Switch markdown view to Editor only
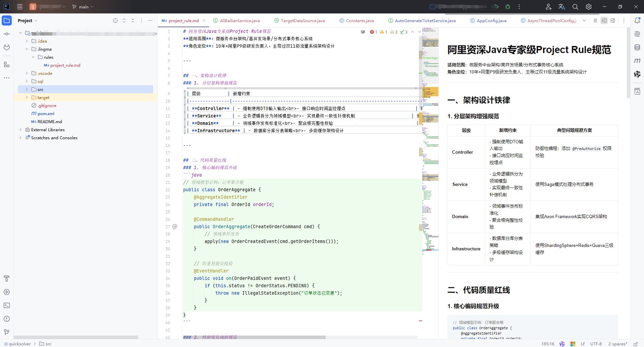The image size is (644, 347). pyautogui.click(x=595, y=20)
